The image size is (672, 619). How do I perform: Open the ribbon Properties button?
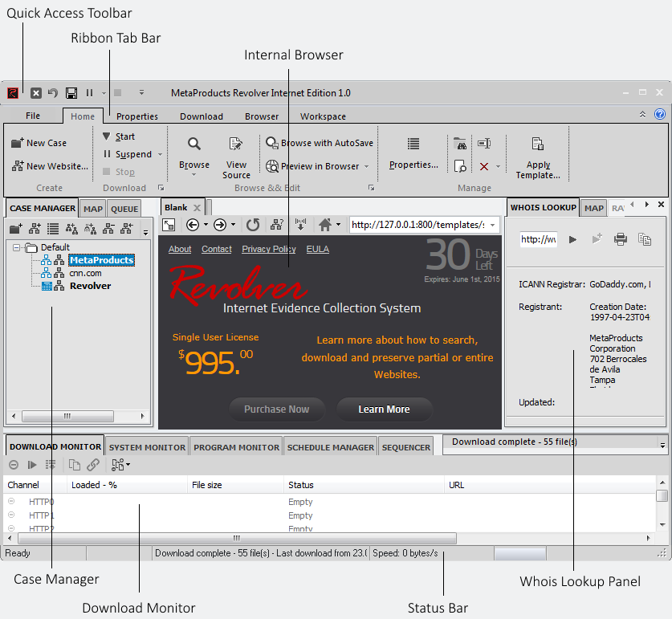413,145
